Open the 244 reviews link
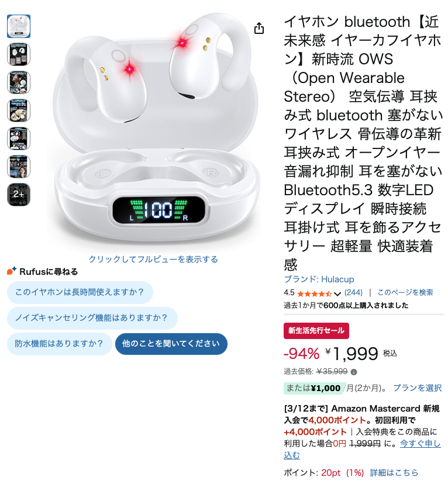 353,292
